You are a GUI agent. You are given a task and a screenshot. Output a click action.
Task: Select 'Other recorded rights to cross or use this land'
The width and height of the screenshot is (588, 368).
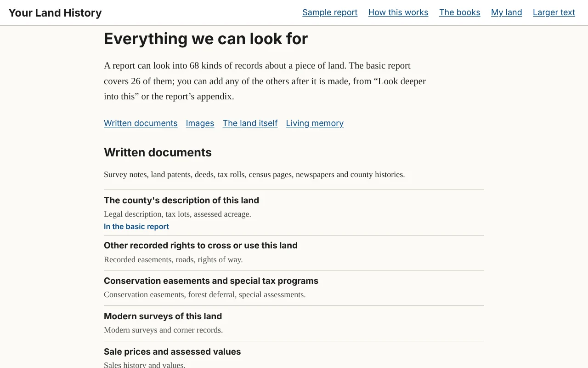pos(201,245)
